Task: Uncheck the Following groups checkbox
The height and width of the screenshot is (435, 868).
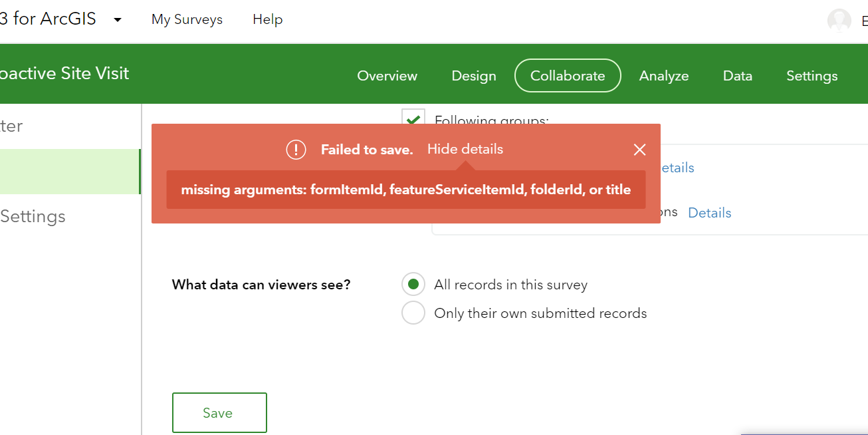Action: (413, 118)
